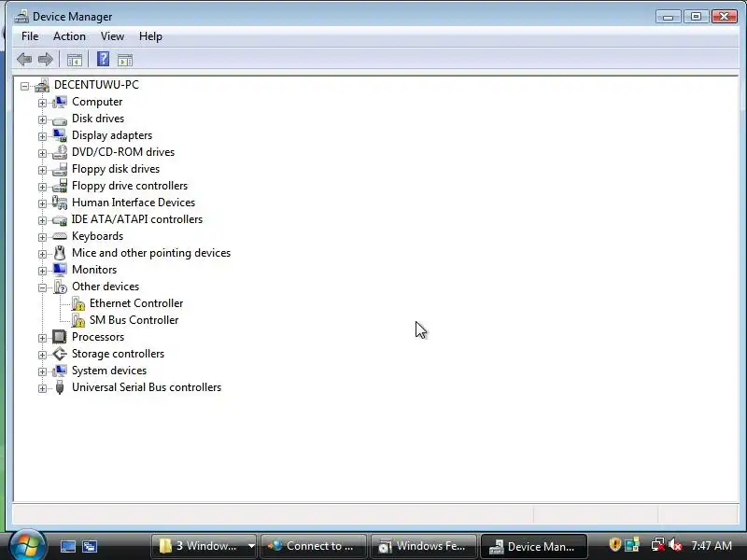Click the Back arrow toolbar icon

24,60
